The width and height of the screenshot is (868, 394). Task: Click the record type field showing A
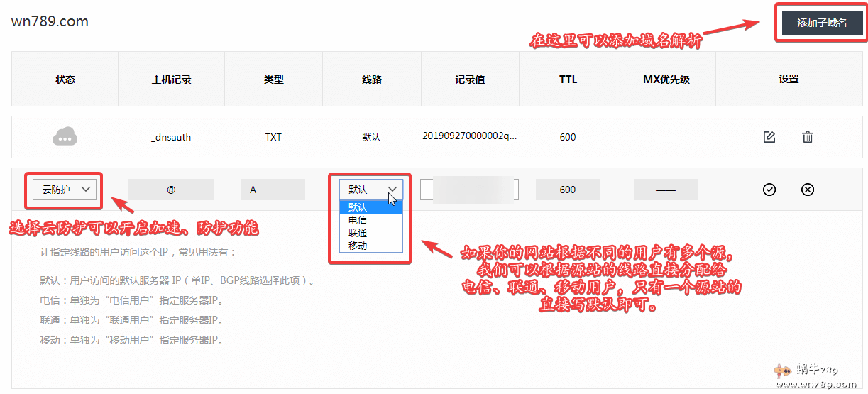pos(273,190)
